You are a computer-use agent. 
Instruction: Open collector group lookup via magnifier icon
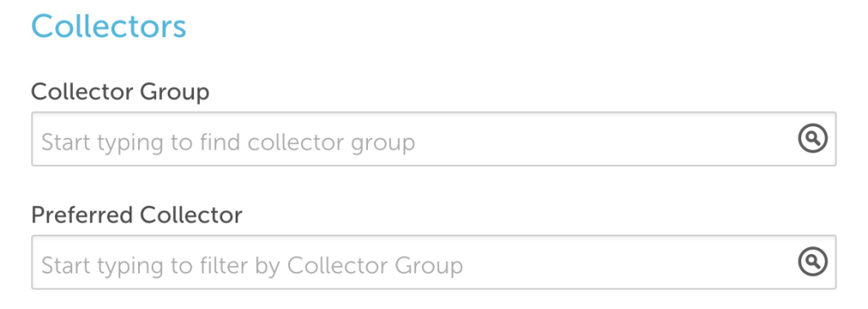[813, 138]
